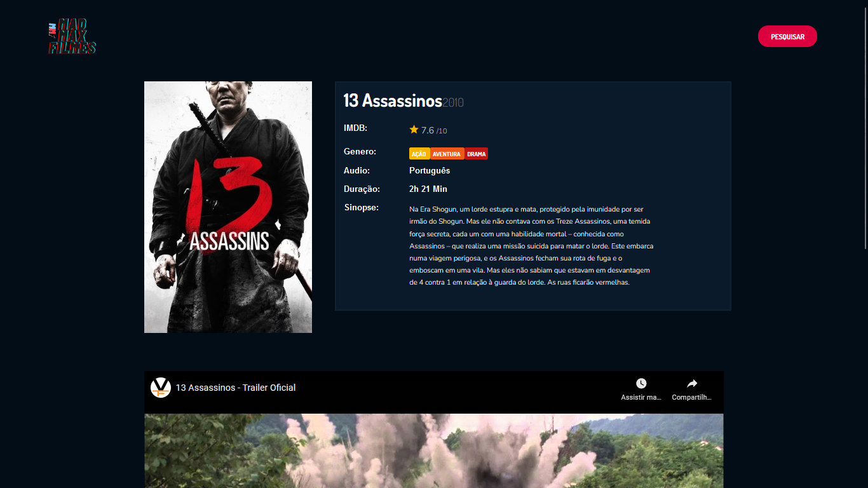Click the Português audio value
The image size is (868, 488).
(430, 171)
